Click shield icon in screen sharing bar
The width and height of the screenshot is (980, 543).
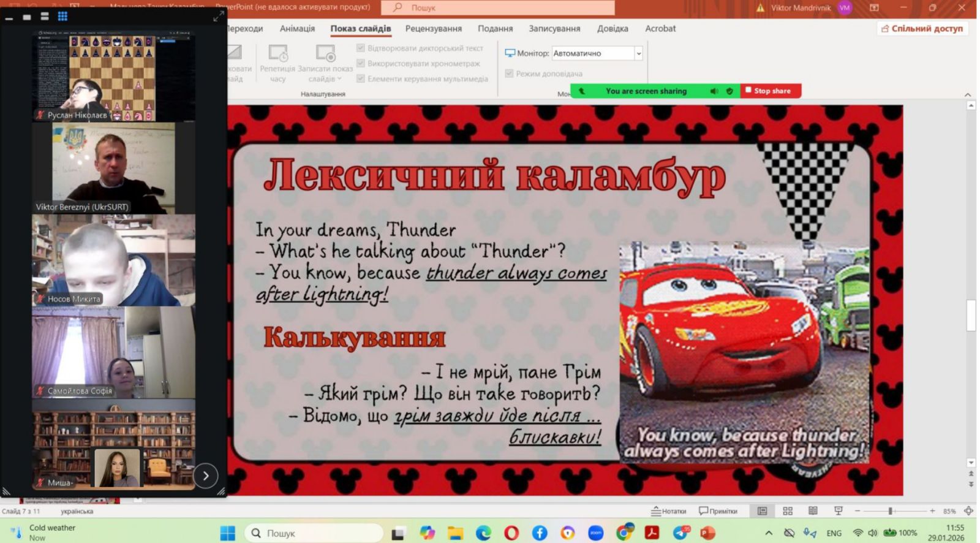(729, 91)
